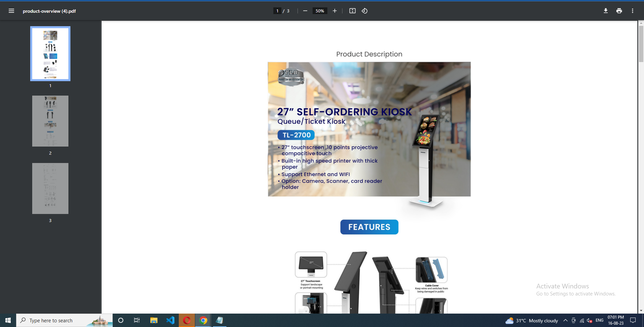Screen dimensions: 644x327
Task: Click the taskbar search box
Action: pyautogui.click(x=64, y=320)
